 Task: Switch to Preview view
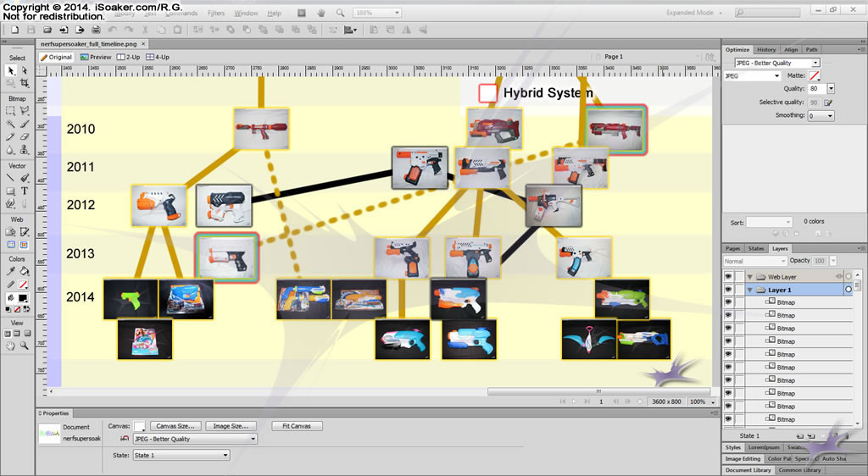(x=95, y=57)
